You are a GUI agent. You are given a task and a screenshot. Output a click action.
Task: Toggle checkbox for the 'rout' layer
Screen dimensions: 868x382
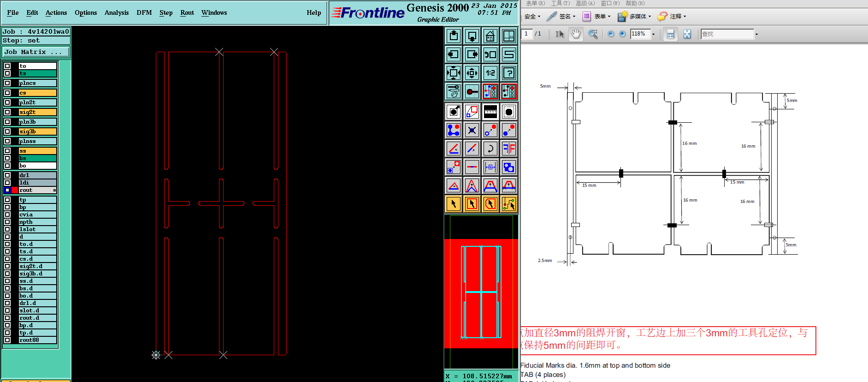pyautogui.click(x=7, y=190)
